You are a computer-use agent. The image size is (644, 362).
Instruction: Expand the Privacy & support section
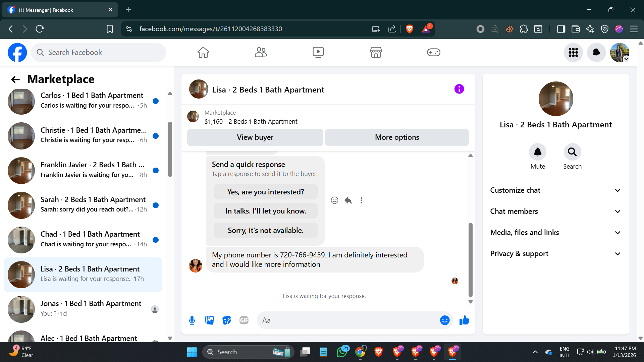click(x=555, y=254)
